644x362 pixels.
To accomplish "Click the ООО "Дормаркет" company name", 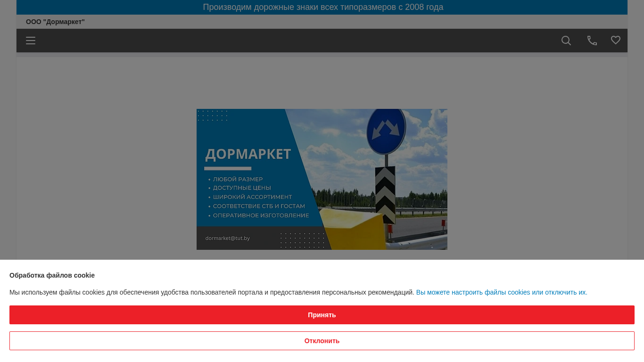I will [x=55, y=22].
